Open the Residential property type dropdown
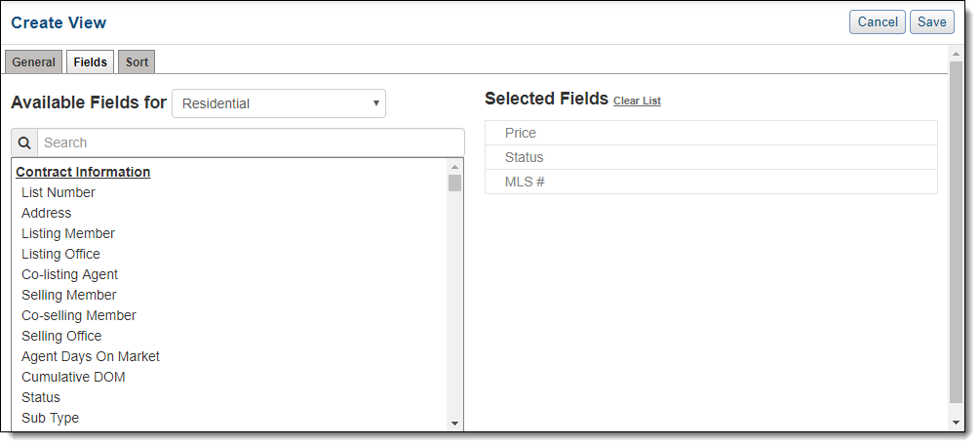The image size is (980, 447). click(279, 103)
